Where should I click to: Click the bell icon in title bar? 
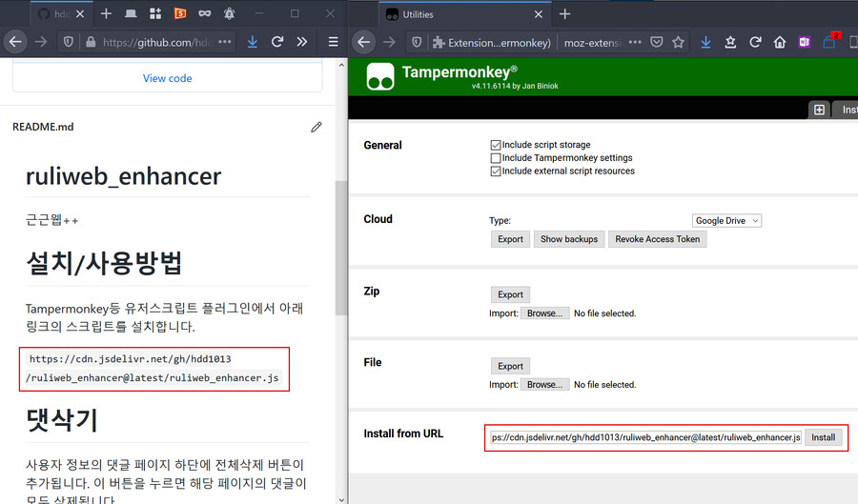(x=229, y=13)
